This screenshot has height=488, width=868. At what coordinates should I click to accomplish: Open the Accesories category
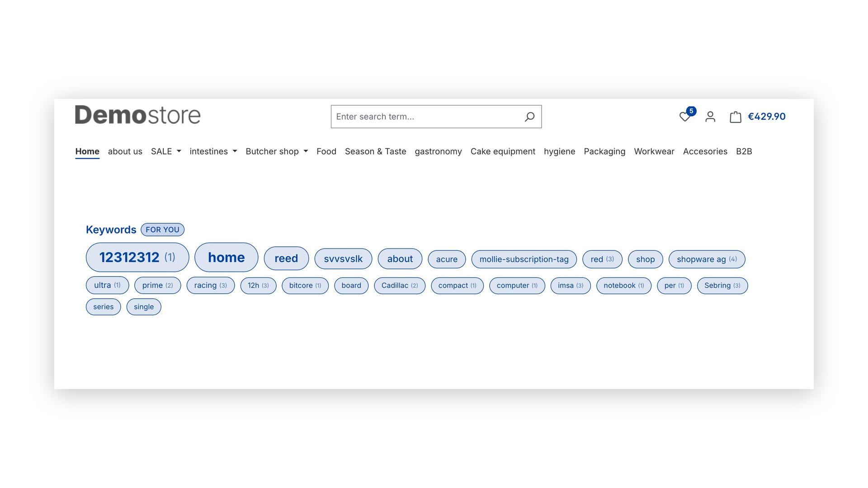pos(705,151)
